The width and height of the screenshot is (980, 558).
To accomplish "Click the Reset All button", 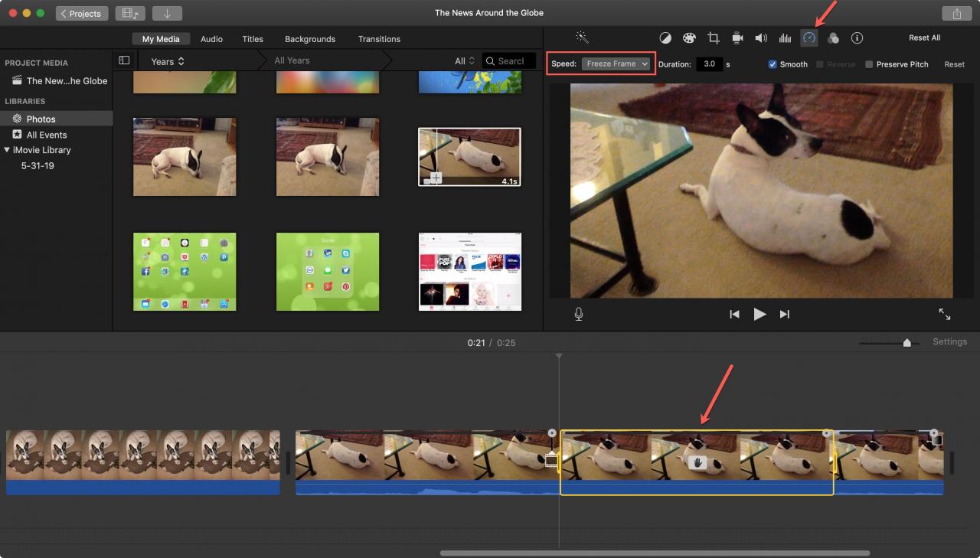I will (925, 38).
